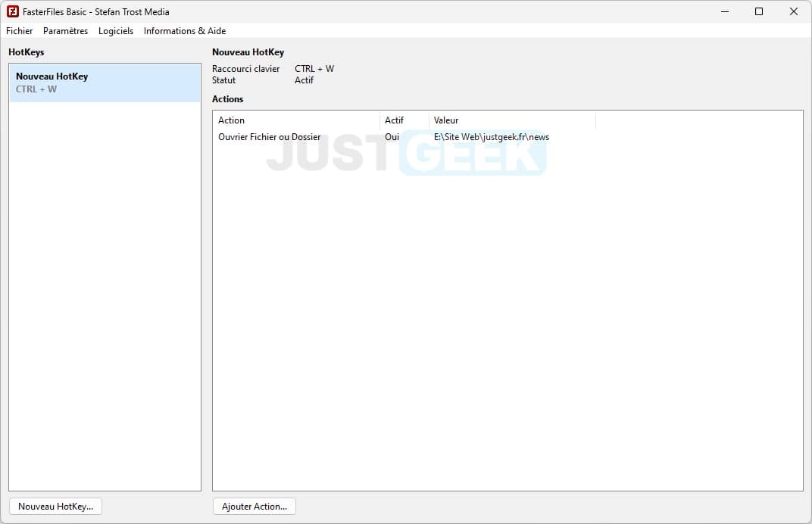Maximize the FasterFiles window
The image size is (812, 524).
click(759, 11)
